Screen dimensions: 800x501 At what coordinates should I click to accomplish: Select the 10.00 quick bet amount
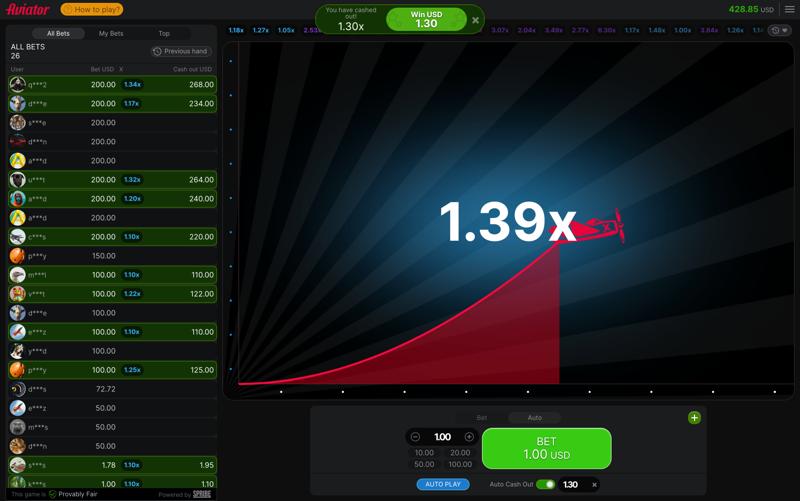424,453
